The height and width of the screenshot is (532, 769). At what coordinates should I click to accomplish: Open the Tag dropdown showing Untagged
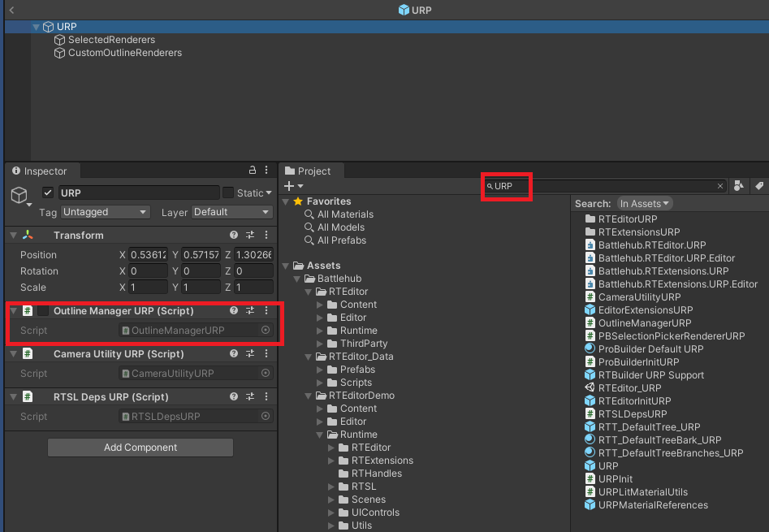click(x=104, y=210)
